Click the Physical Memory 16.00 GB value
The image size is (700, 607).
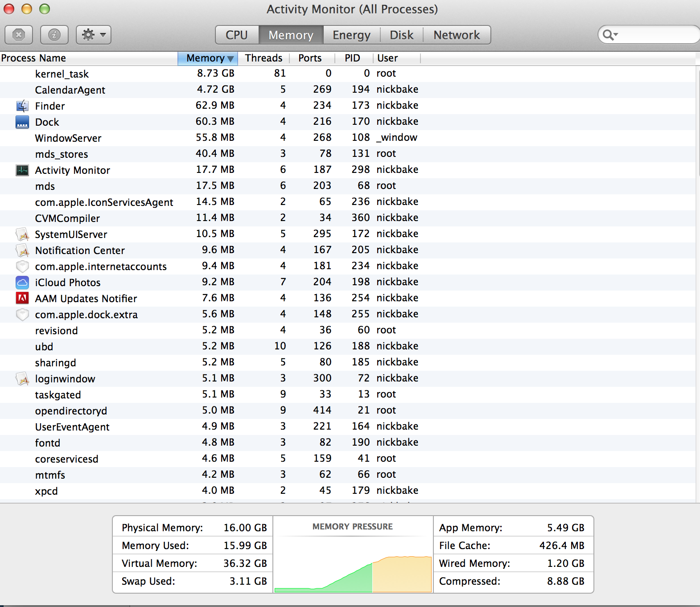pyautogui.click(x=245, y=528)
